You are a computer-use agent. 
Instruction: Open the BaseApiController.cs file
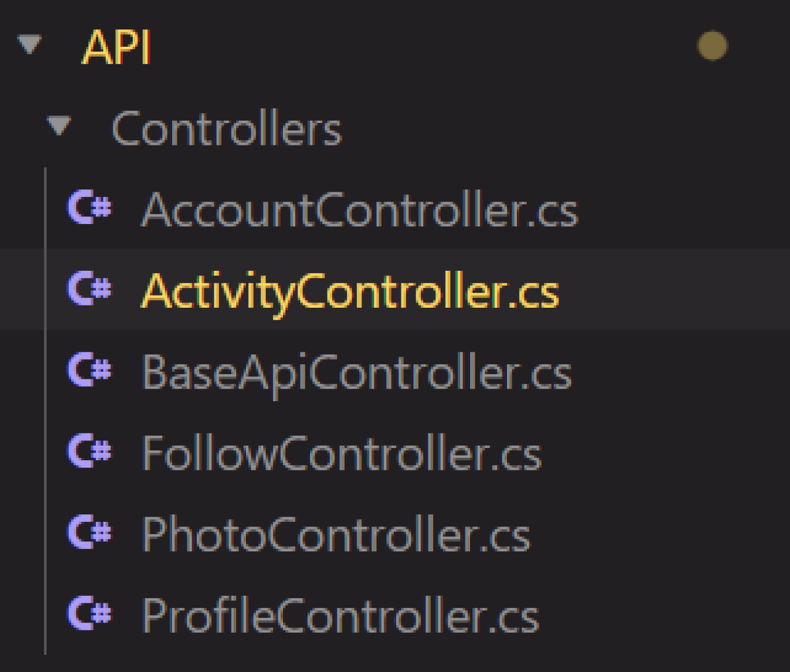(357, 374)
